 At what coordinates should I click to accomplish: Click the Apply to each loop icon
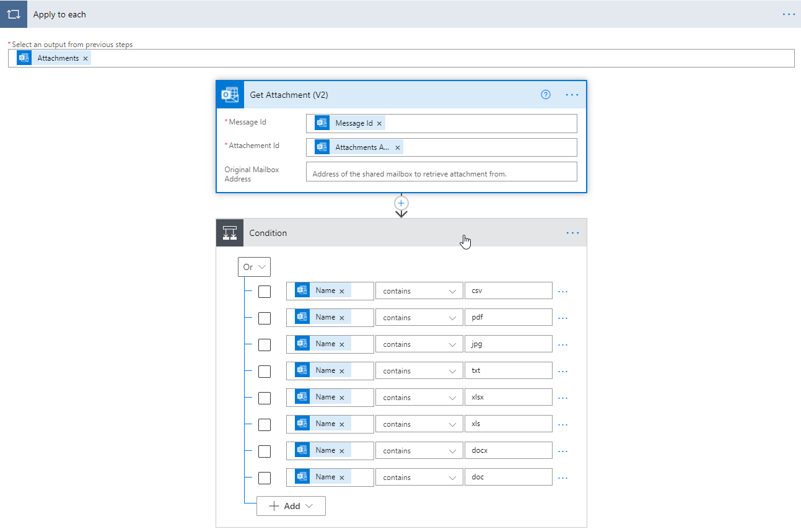pyautogui.click(x=13, y=14)
